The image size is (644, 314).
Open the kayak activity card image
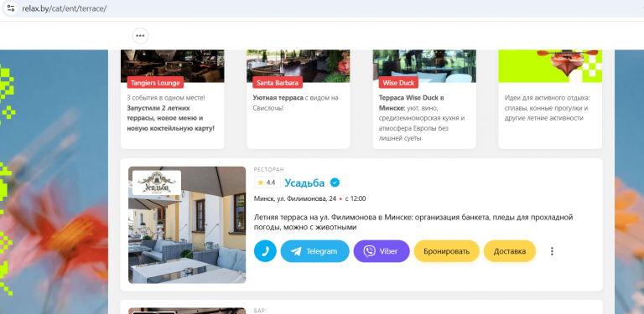click(550, 65)
